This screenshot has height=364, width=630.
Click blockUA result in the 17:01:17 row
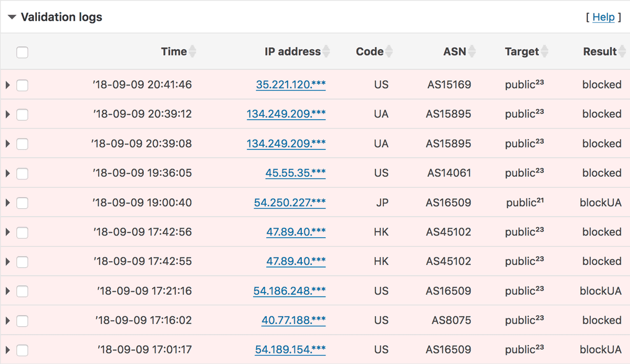pos(601,349)
